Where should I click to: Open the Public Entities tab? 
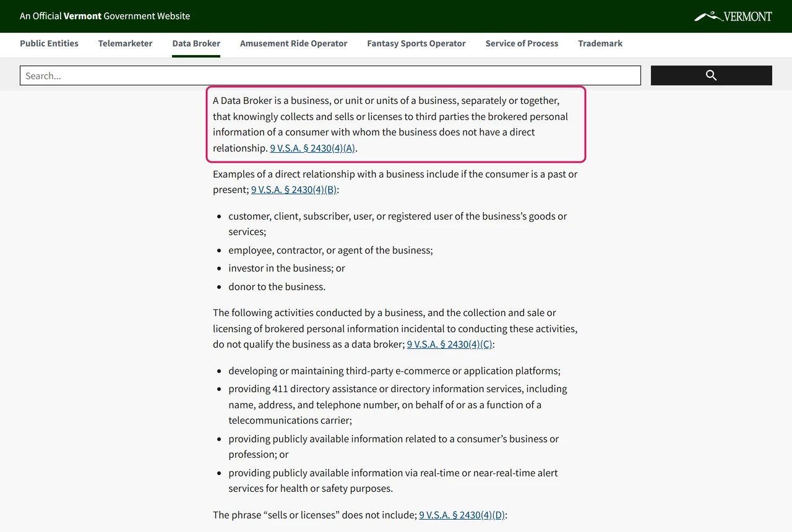49,43
